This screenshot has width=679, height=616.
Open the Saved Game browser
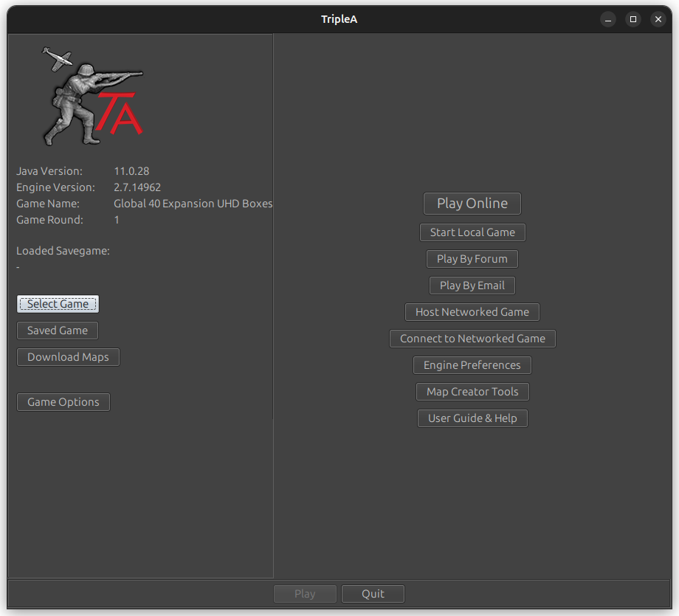pos(57,330)
